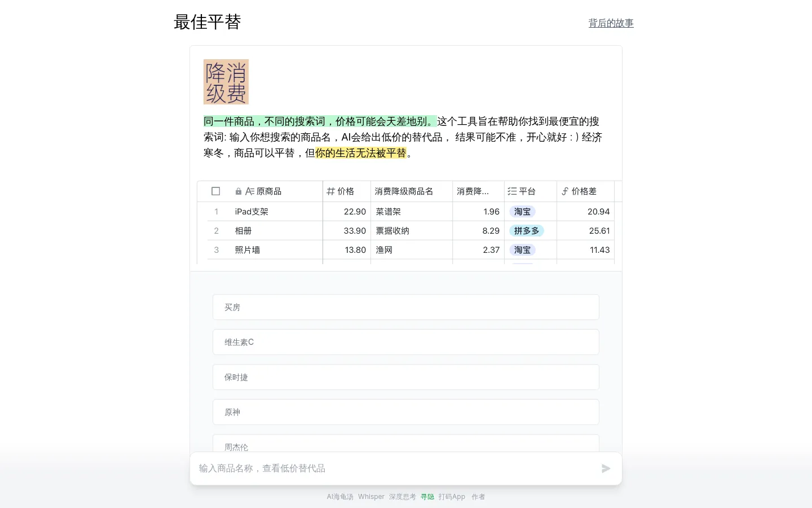Choose the 原神 suggestion
Image resolution: width=812 pixels, height=508 pixels.
[406, 412]
